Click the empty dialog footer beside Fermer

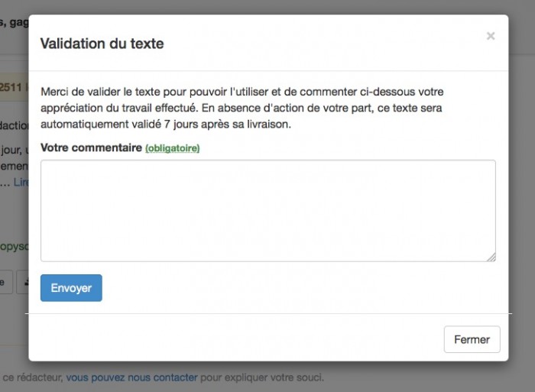pos(236,338)
